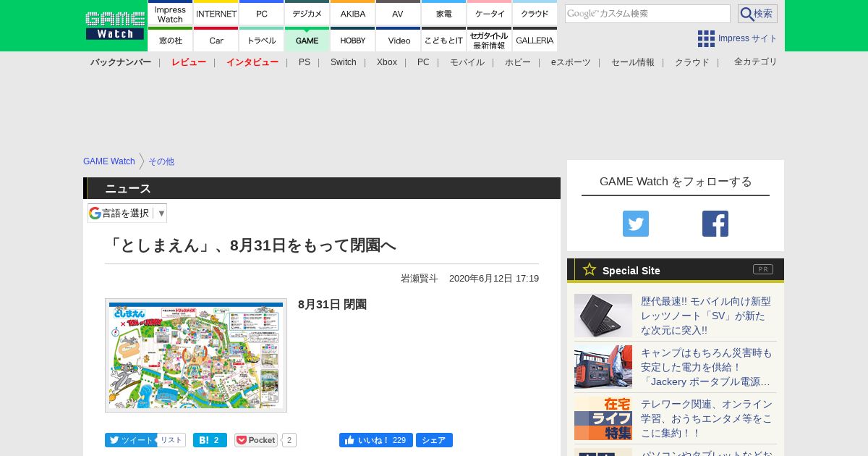Open the HOBBY tab

click(353, 39)
